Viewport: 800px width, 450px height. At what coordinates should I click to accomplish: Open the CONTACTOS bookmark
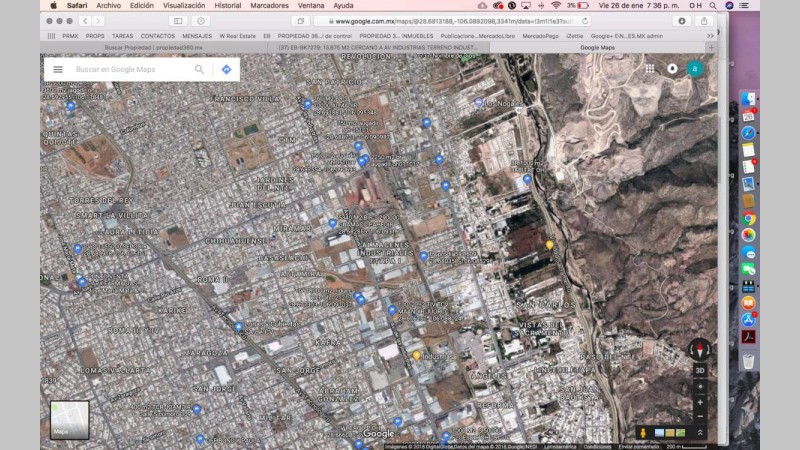158,36
